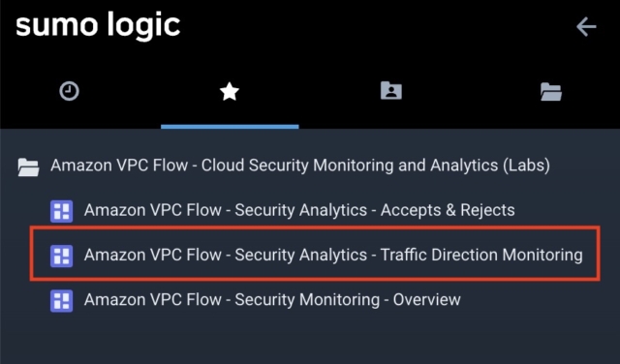Click the sumo logic logo
Image resolution: width=620 pixels, height=364 pixels.
98,25
